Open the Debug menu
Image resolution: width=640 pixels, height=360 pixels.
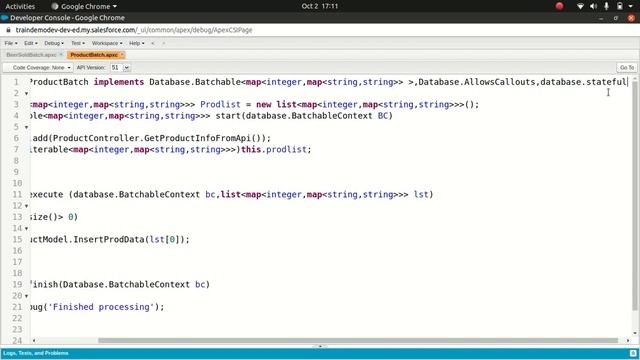[x=54, y=43]
